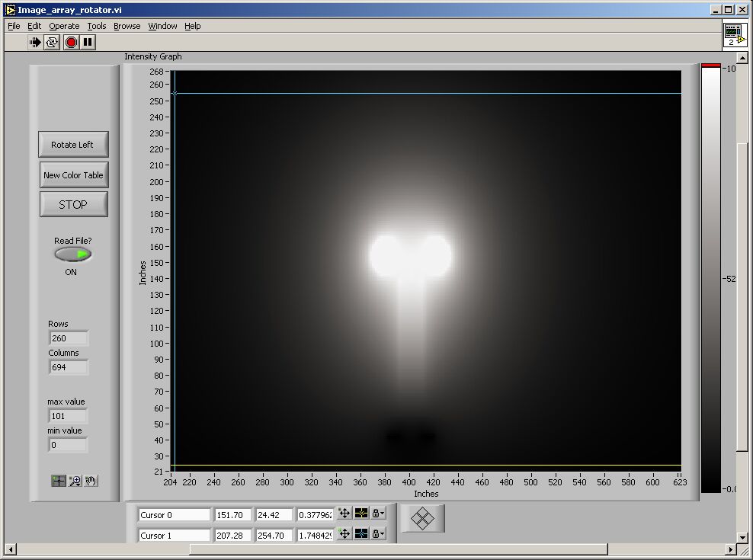Toggle the Read File? switch

pos(73,254)
